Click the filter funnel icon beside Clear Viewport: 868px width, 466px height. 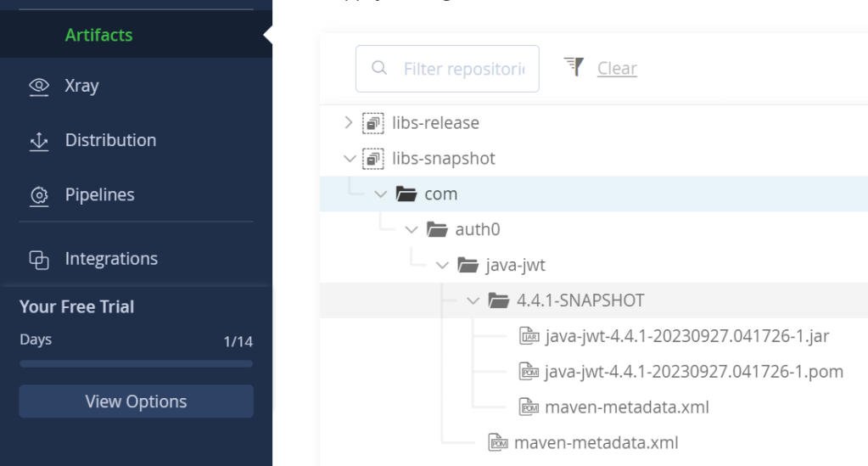pyautogui.click(x=574, y=67)
